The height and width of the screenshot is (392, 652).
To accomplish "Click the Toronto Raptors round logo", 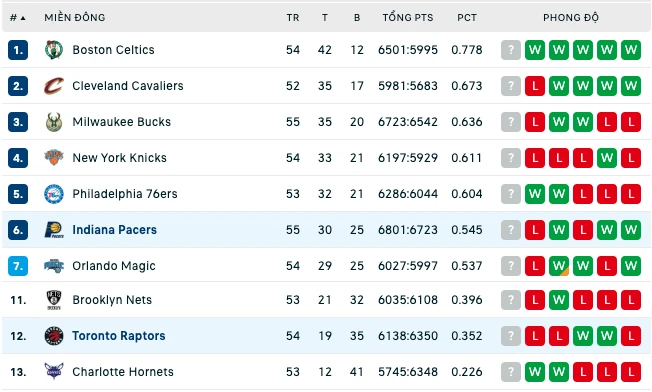I will [x=54, y=336].
